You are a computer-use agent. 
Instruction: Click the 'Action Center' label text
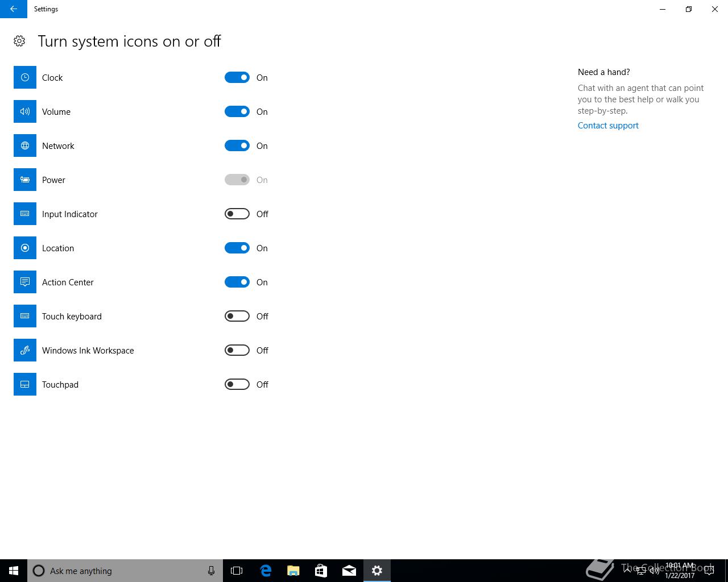(x=68, y=282)
